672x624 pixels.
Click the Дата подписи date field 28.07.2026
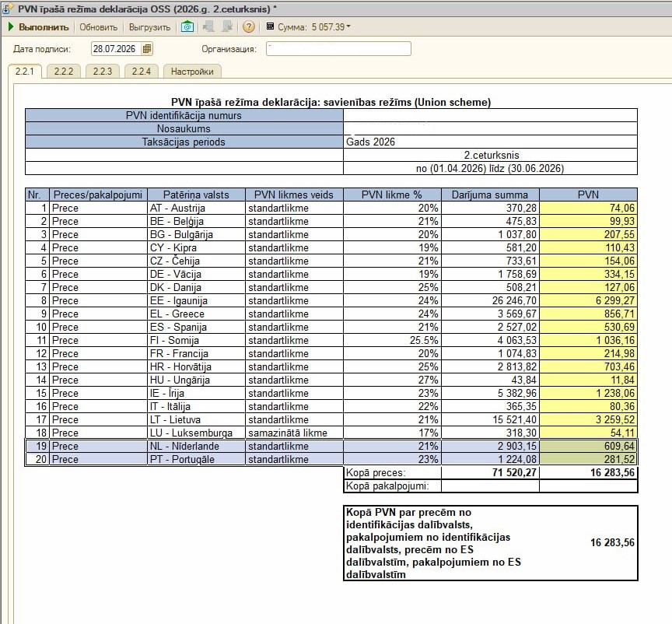[115, 49]
